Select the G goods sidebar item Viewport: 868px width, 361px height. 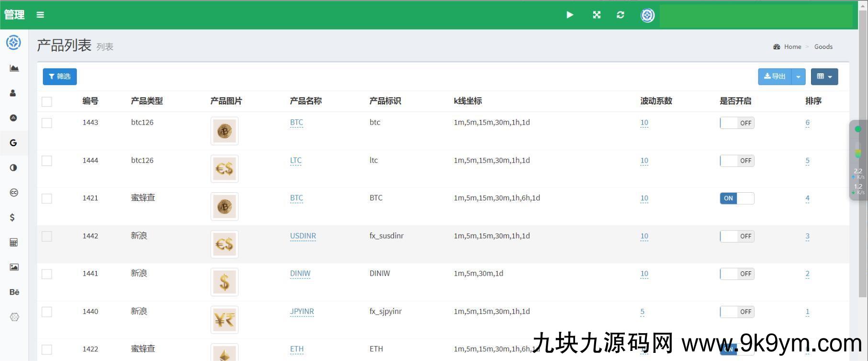[13, 143]
